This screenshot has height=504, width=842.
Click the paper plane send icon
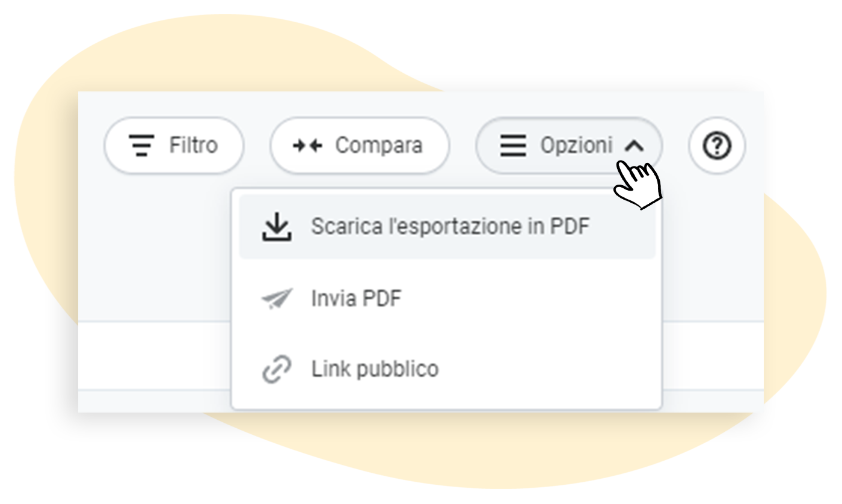tap(276, 298)
